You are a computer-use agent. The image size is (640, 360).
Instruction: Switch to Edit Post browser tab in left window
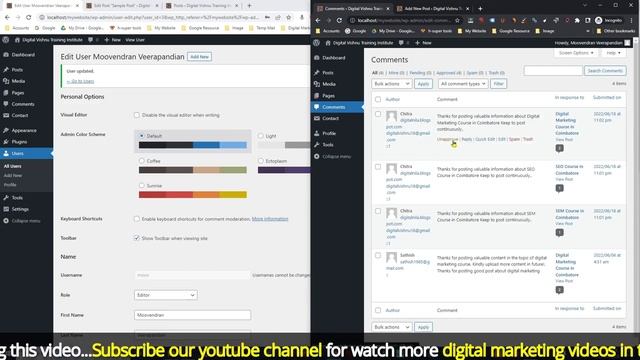(122, 6)
